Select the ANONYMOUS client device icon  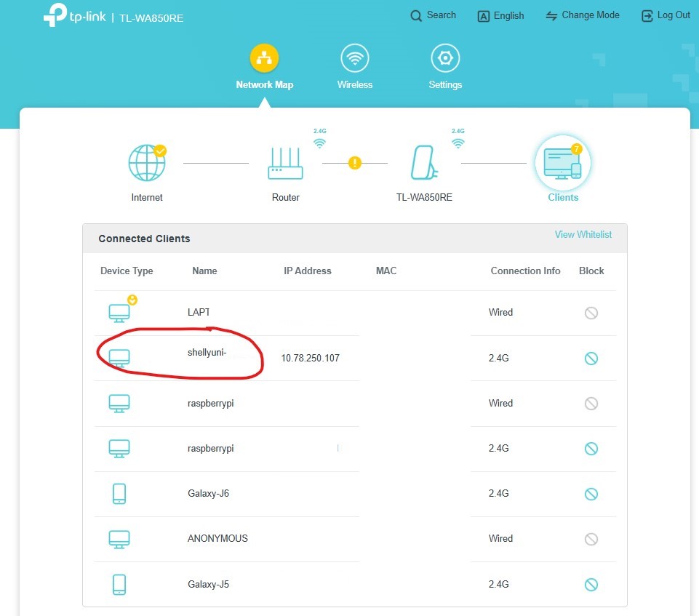[x=119, y=540]
